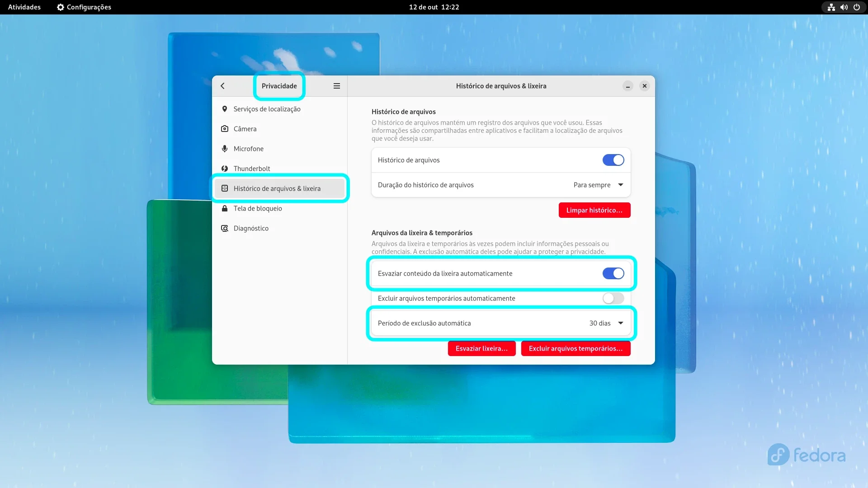Click the Período de exclusão automática label
Viewport: 868px width, 488px height.
tap(424, 323)
